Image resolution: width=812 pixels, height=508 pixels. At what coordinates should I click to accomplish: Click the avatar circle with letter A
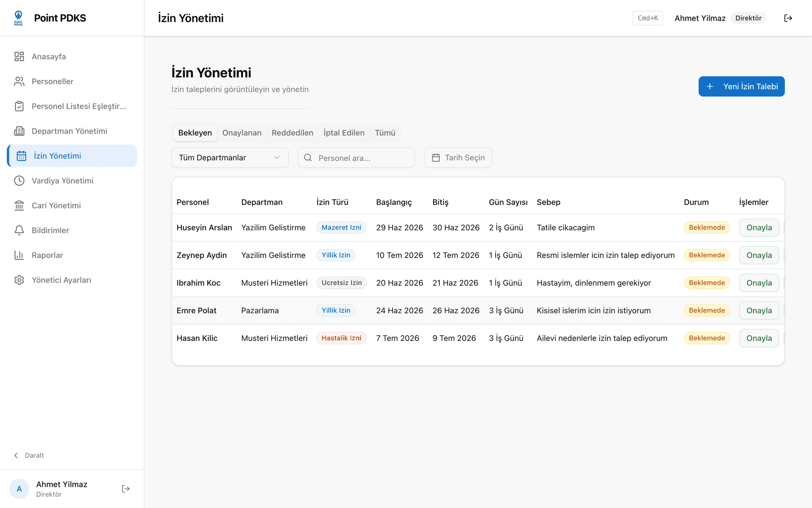pos(19,489)
